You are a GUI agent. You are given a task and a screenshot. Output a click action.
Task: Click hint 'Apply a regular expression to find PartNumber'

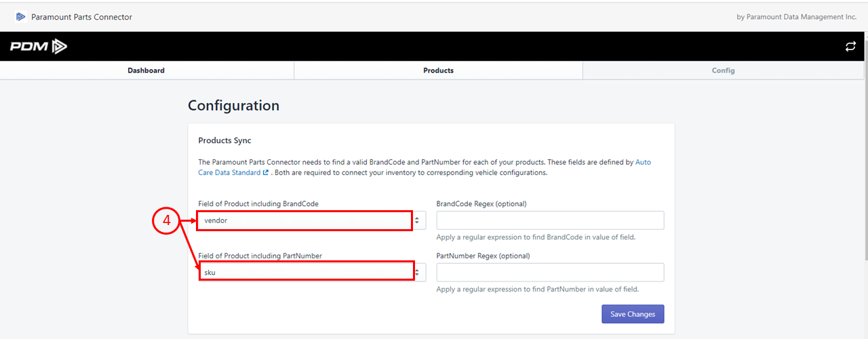pyautogui.click(x=537, y=290)
